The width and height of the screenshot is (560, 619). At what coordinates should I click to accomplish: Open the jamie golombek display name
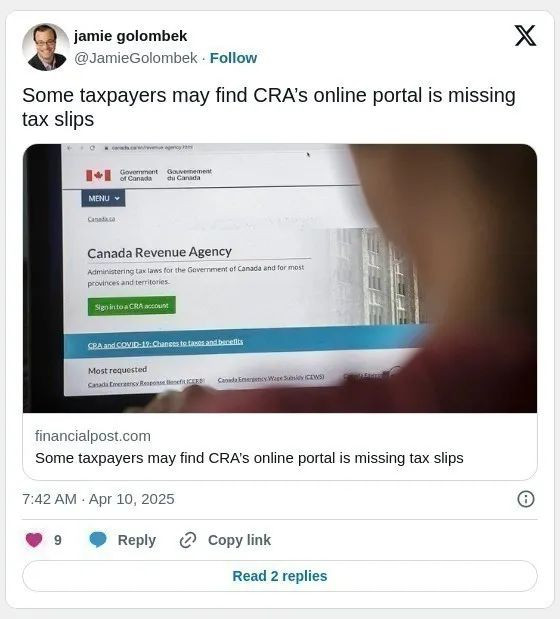tap(130, 36)
